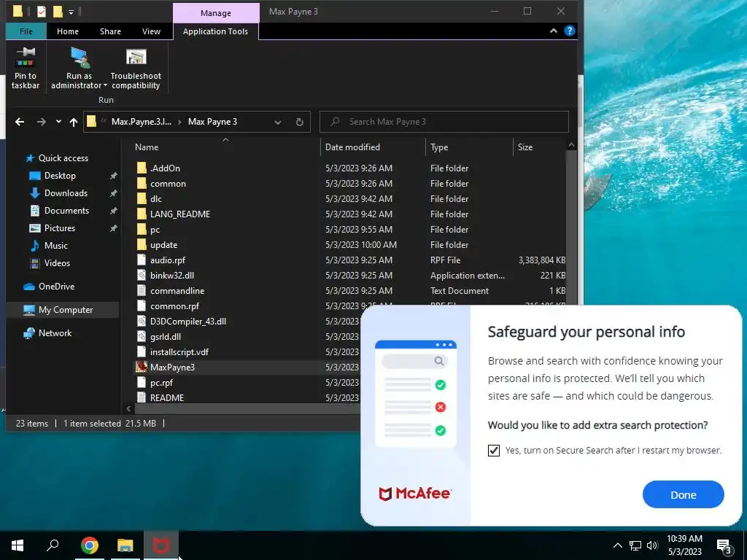747x560 pixels.
Task: Open Google Chrome from the taskbar
Action: click(90, 545)
